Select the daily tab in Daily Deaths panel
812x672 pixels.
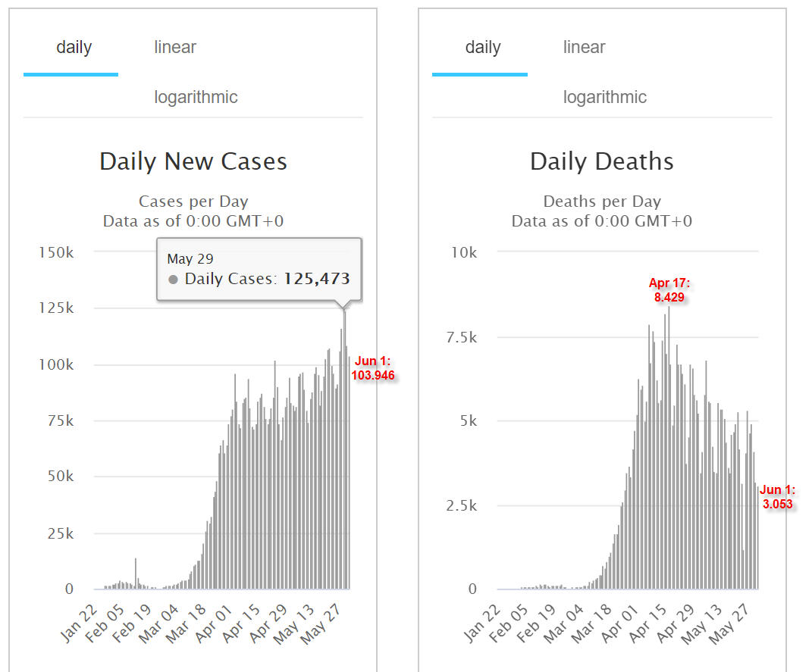[483, 47]
